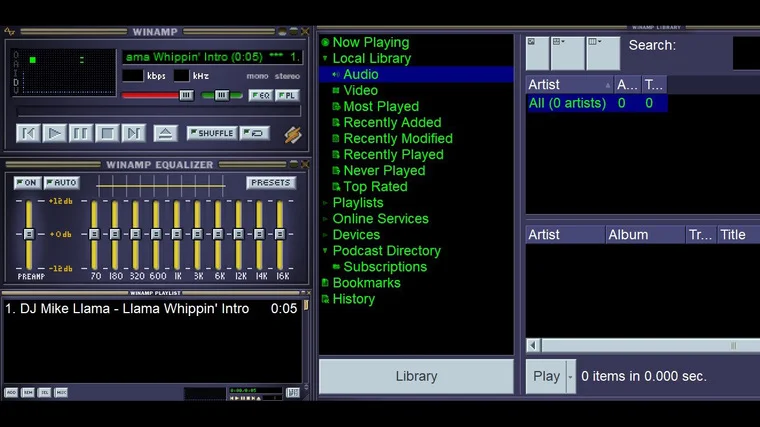Click the playlist vertical scrollbar handle
This screenshot has height=427, width=760.
[306, 305]
